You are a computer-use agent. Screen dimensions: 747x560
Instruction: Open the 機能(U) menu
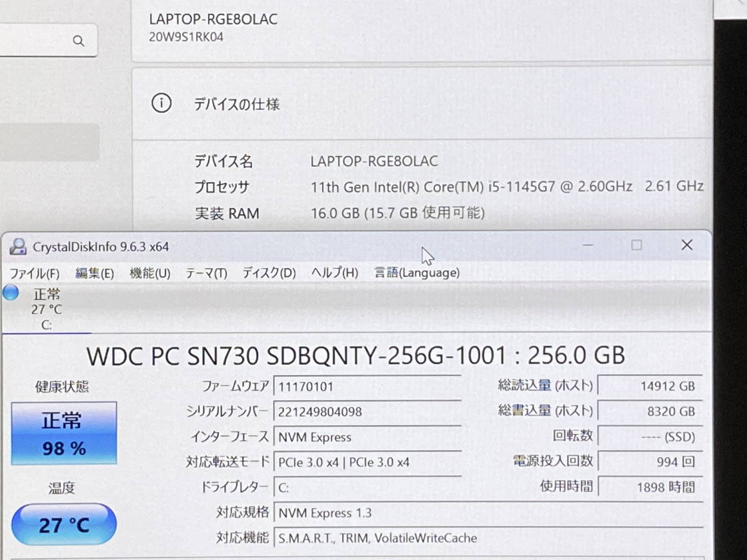[x=149, y=273]
